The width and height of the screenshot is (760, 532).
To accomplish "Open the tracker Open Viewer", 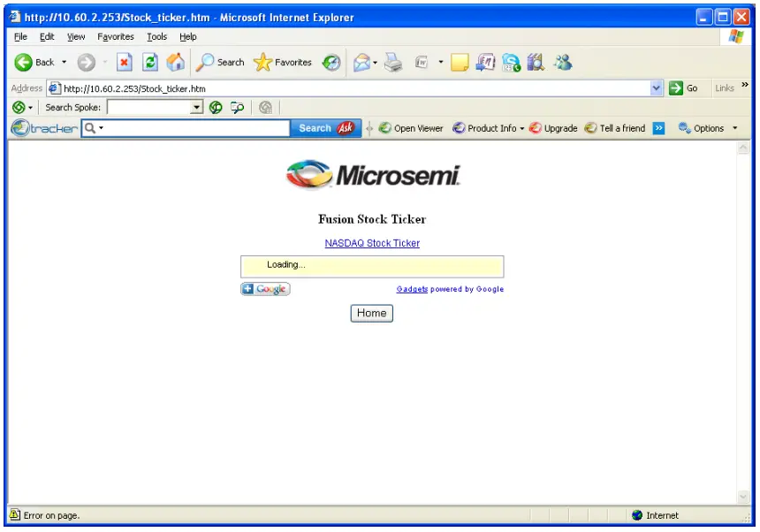I will 411,128.
